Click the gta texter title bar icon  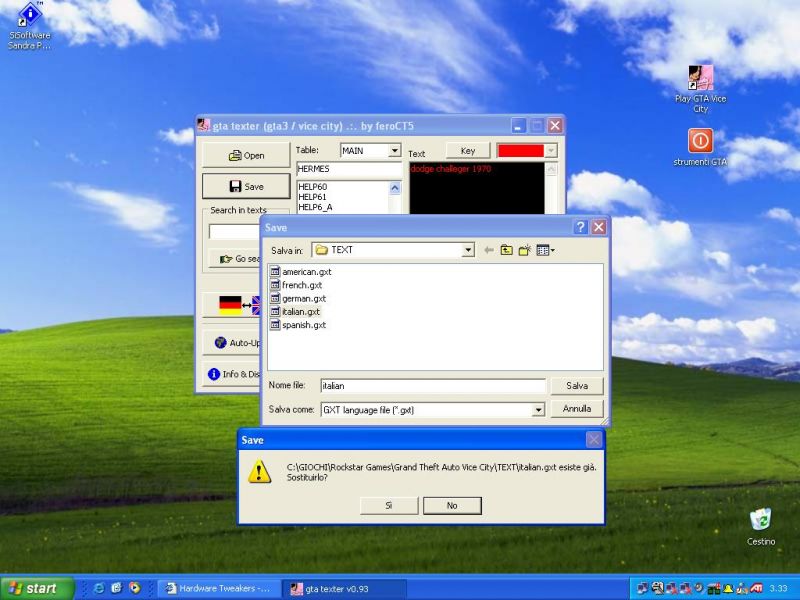(x=204, y=126)
